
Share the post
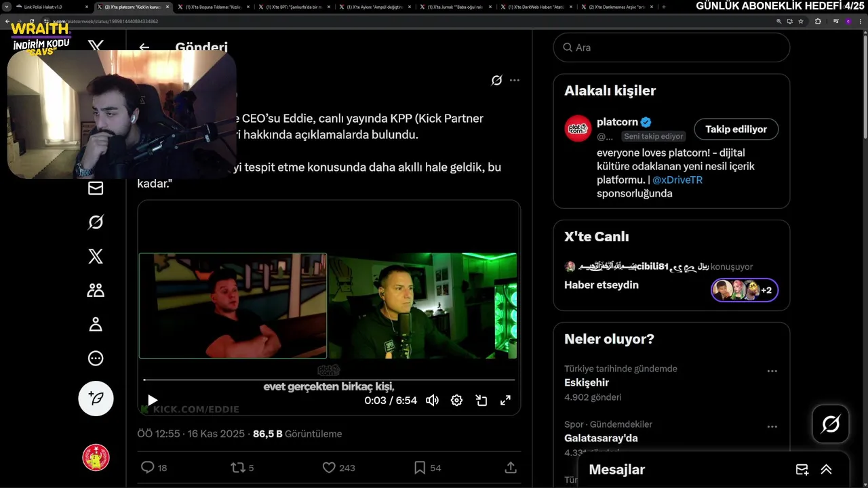point(511,468)
